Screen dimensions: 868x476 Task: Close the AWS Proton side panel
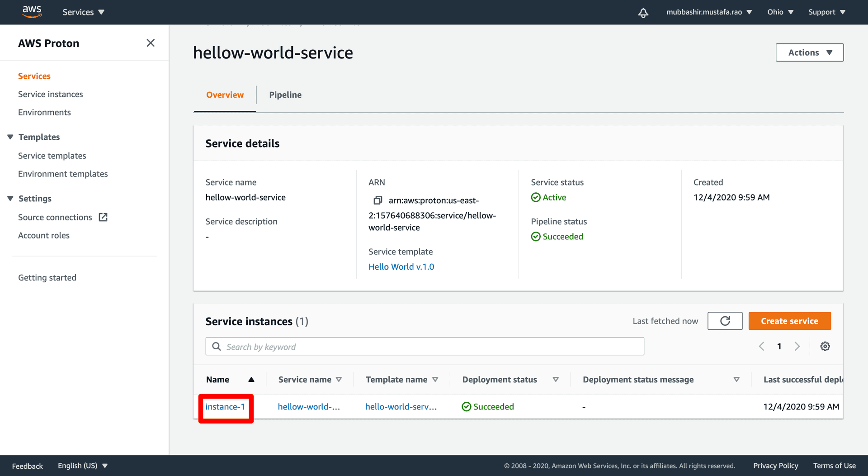(x=151, y=43)
